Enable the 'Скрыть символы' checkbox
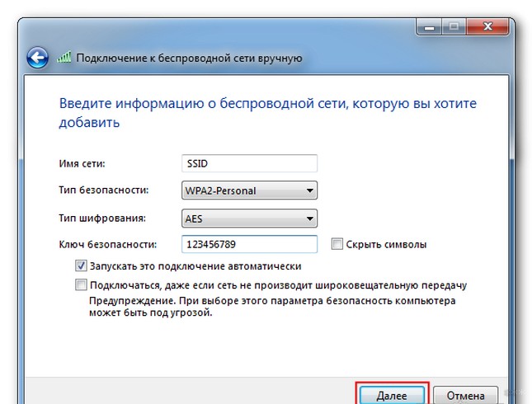532x404 pixels. click(337, 244)
